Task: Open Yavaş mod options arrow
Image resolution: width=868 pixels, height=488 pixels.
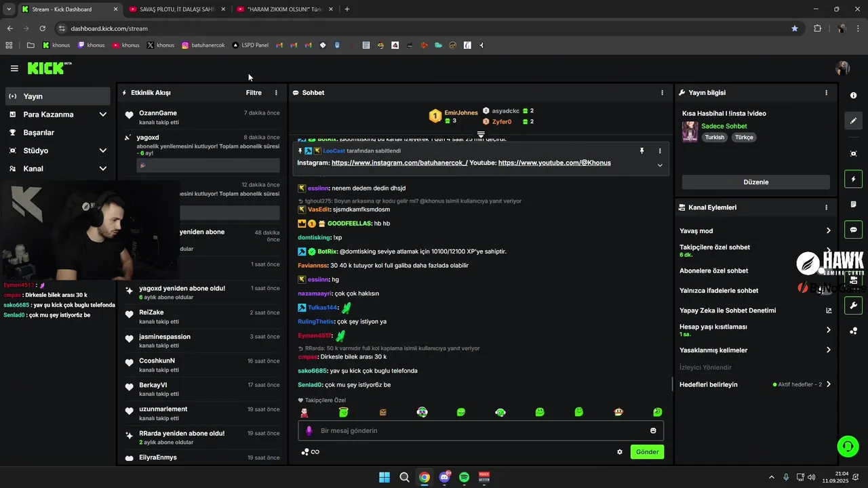Action: tap(828, 231)
